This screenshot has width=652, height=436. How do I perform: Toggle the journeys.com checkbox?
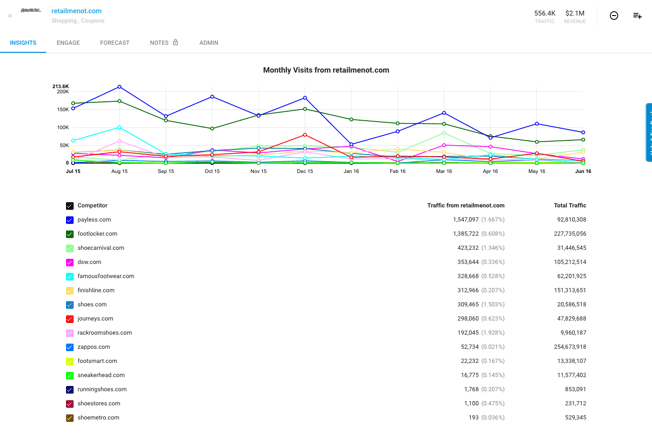click(70, 319)
